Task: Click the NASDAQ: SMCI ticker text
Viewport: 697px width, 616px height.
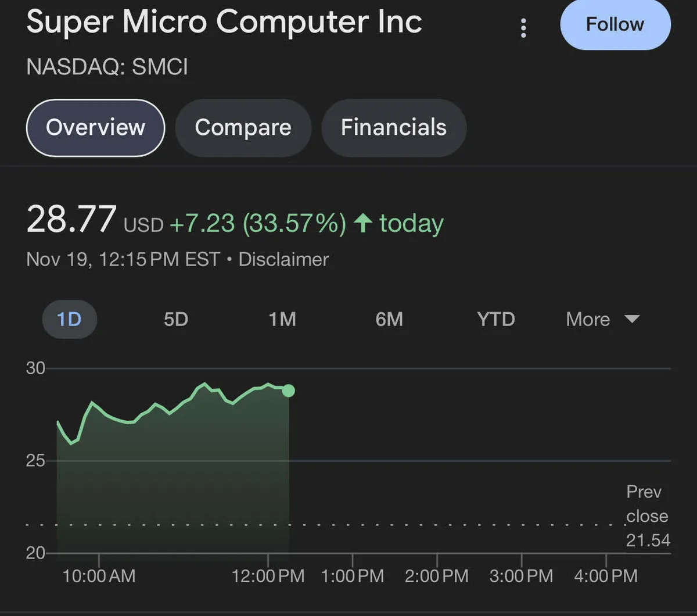Action: pyautogui.click(x=107, y=67)
